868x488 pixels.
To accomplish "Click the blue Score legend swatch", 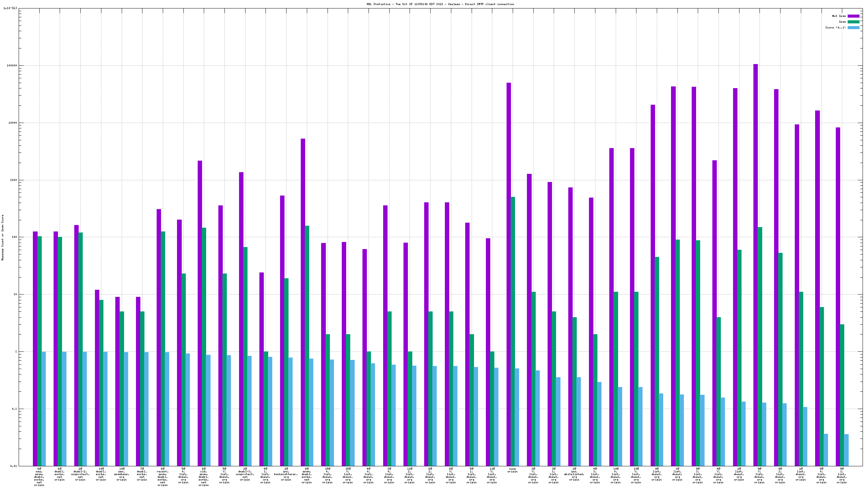I will click(853, 27).
